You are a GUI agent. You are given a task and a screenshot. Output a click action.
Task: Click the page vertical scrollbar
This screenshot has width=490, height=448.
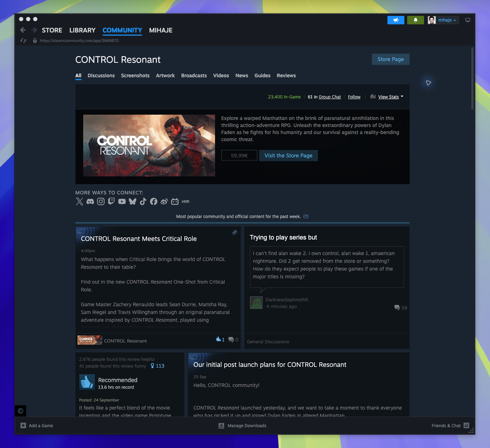click(x=472, y=79)
